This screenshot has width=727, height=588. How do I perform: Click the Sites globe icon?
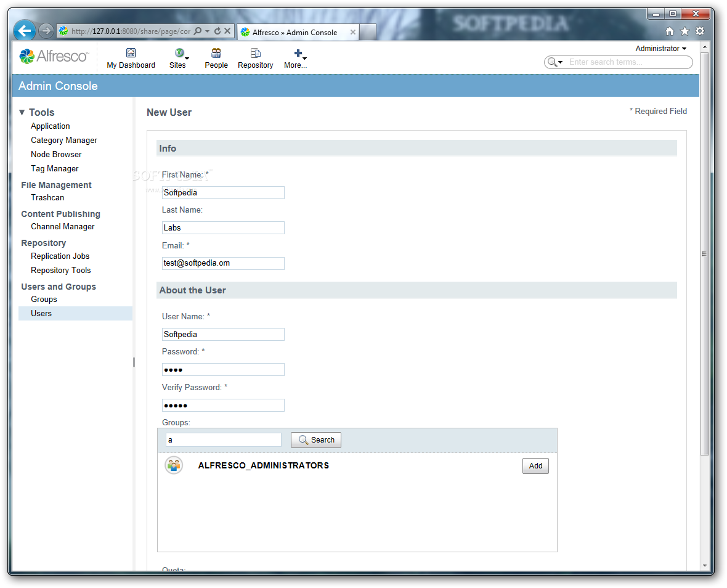(179, 53)
